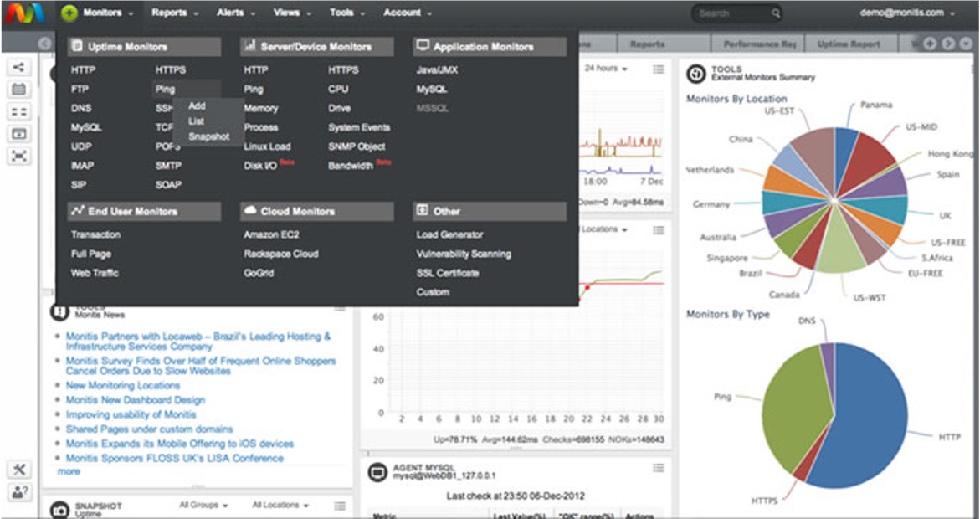This screenshot has height=519, width=980.
Task: Expand the All Groups dropdown
Action: [x=203, y=506]
